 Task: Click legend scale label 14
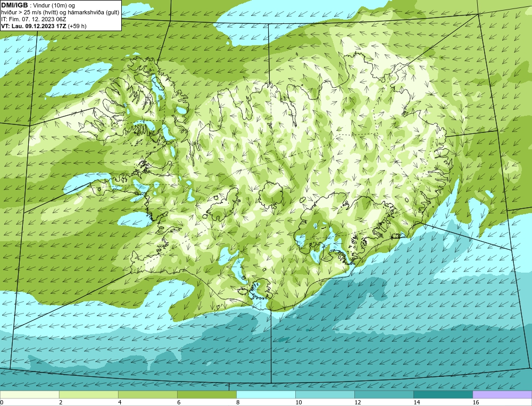(x=417, y=402)
